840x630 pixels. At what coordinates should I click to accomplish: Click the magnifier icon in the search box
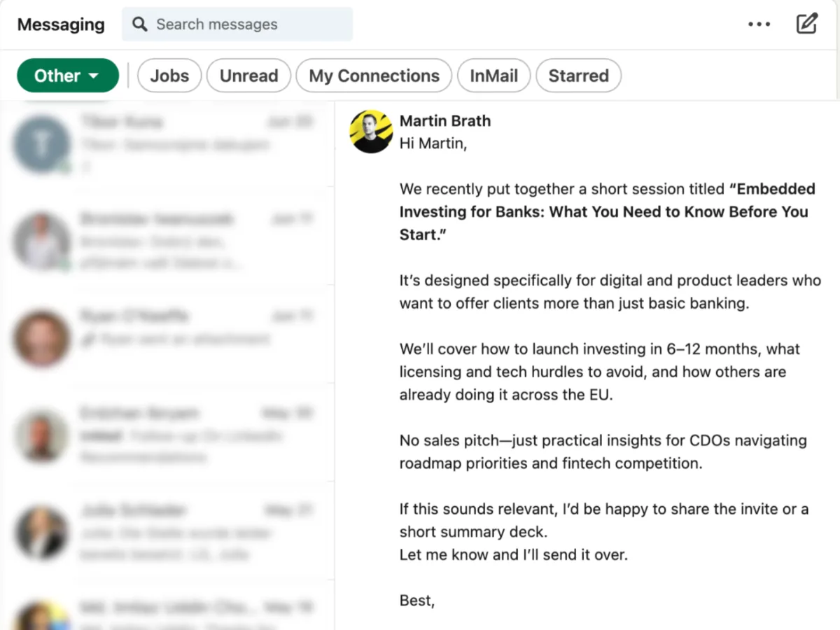click(x=140, y=24)
